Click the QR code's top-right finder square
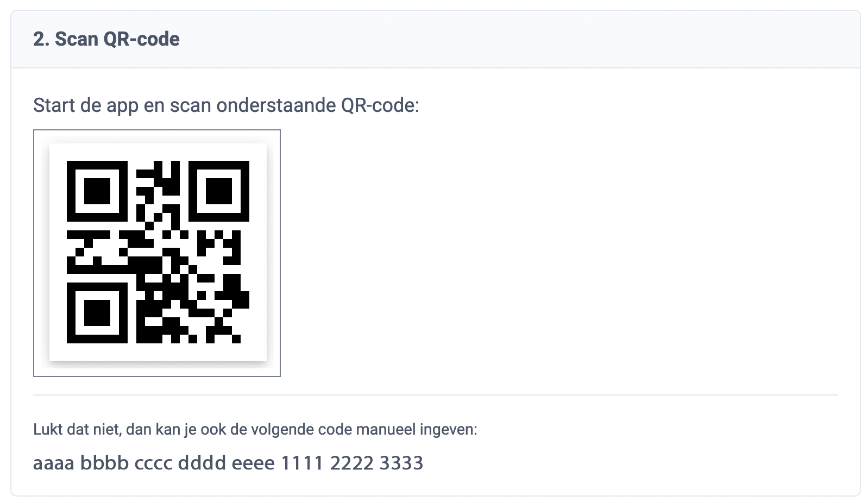 click(219, 191)
